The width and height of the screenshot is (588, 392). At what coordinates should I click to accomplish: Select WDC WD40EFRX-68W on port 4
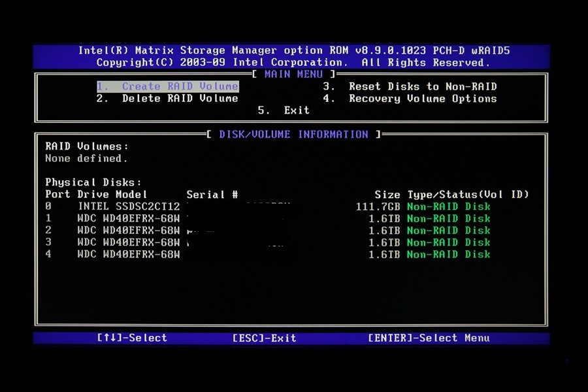[x=129, y=254]
